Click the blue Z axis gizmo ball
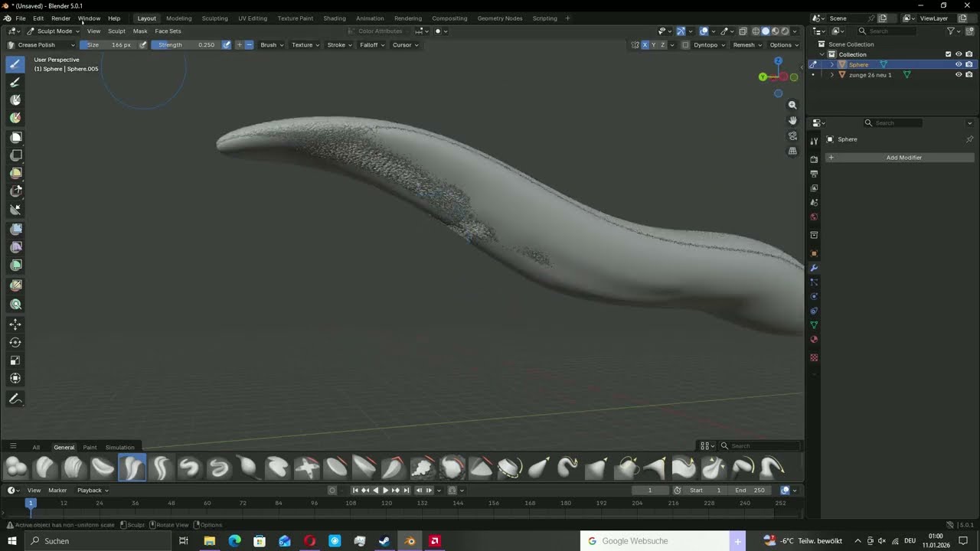 click(x=778, y=60)
